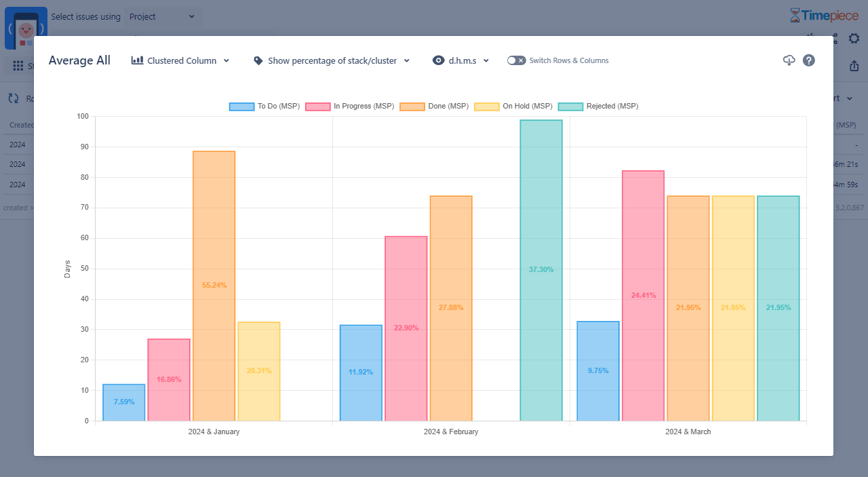Click the Done (MSP) orange legend swatch

(412, 107)
